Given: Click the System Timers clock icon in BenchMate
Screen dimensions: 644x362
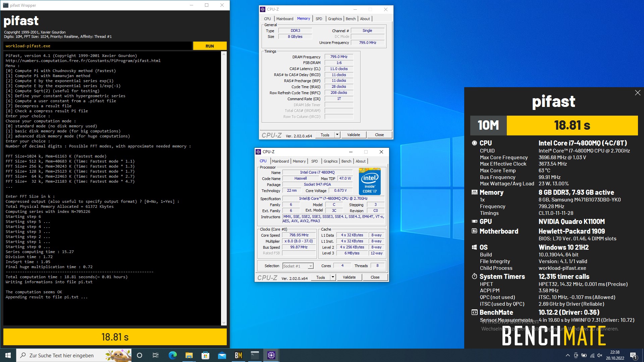Looking at the screenshot, I should (474, 277).
